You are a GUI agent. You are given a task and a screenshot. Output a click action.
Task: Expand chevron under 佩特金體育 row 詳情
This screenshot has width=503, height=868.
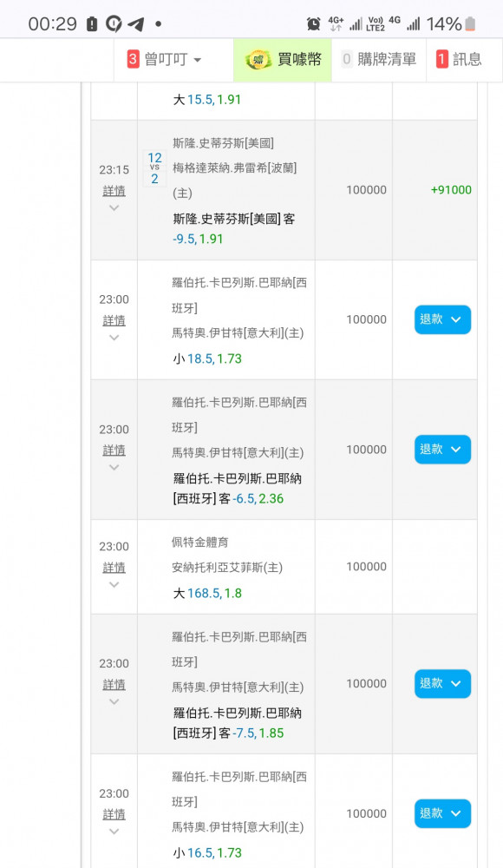(x=114, y=584)
